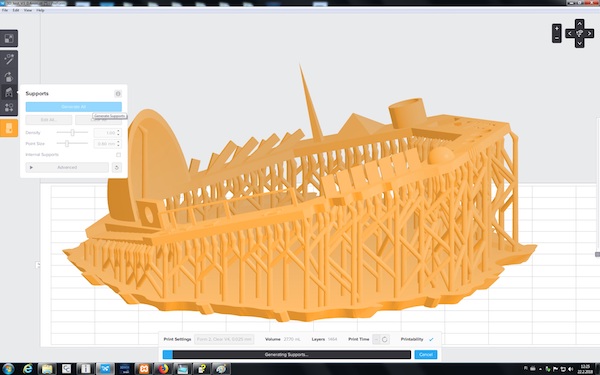Enable the Internal Supports checkbox
Screen dimensions: 600x375
[x=118, y=155]
